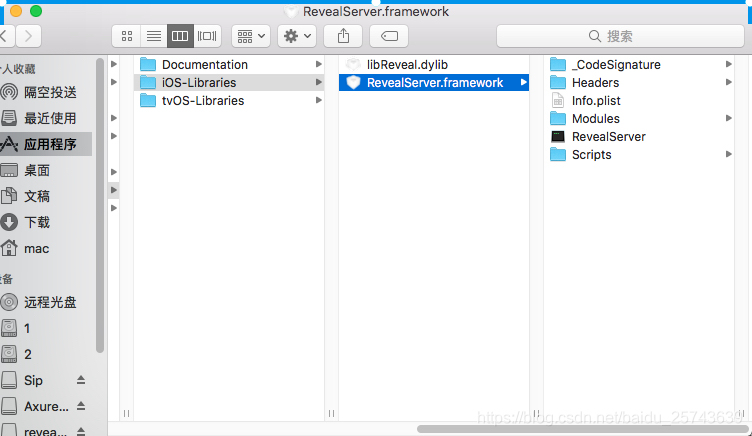
Task: Expand Modules folder arrow
Action: (x=728, y=118)
